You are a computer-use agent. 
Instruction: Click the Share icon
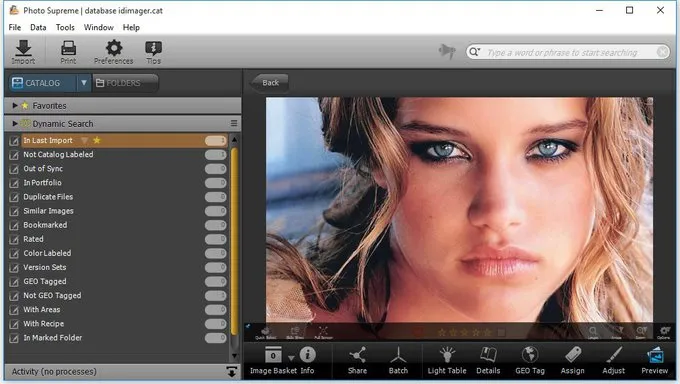tap(357, 355)
